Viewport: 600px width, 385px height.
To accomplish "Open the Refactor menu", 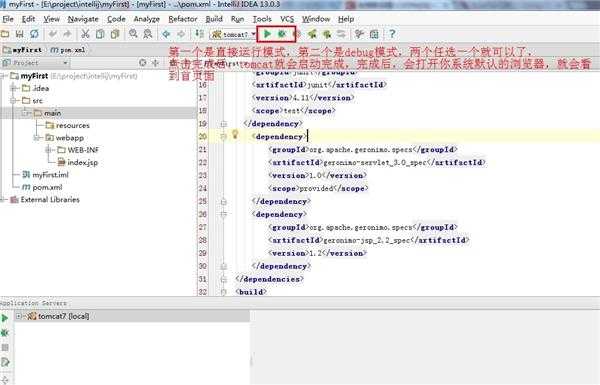I will click(183, 19).
